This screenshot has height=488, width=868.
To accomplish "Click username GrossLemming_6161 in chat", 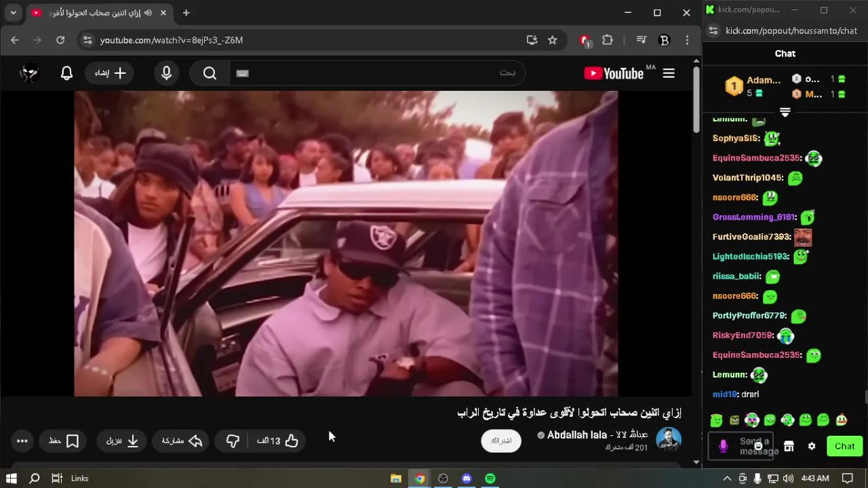I will (x=753, y=217).
